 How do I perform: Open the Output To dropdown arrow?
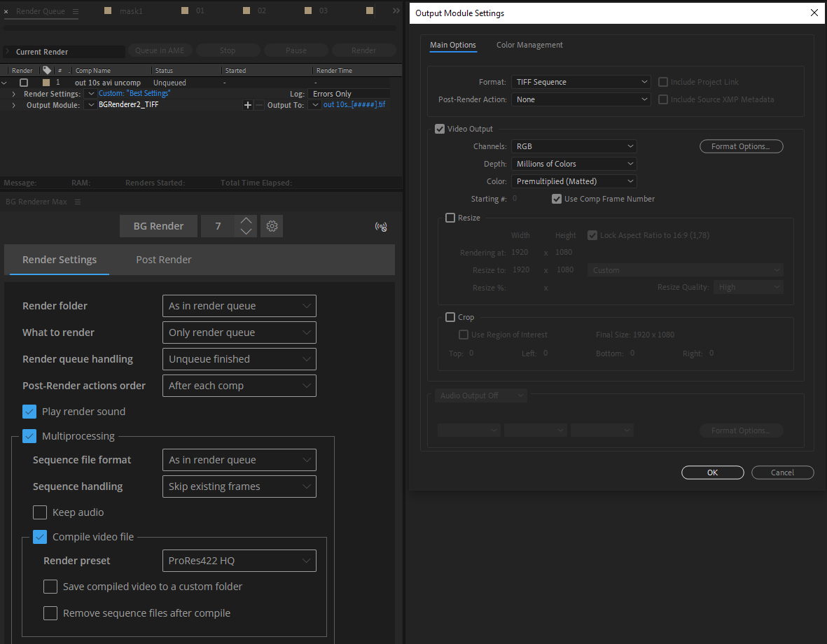[x=315, y=105]
